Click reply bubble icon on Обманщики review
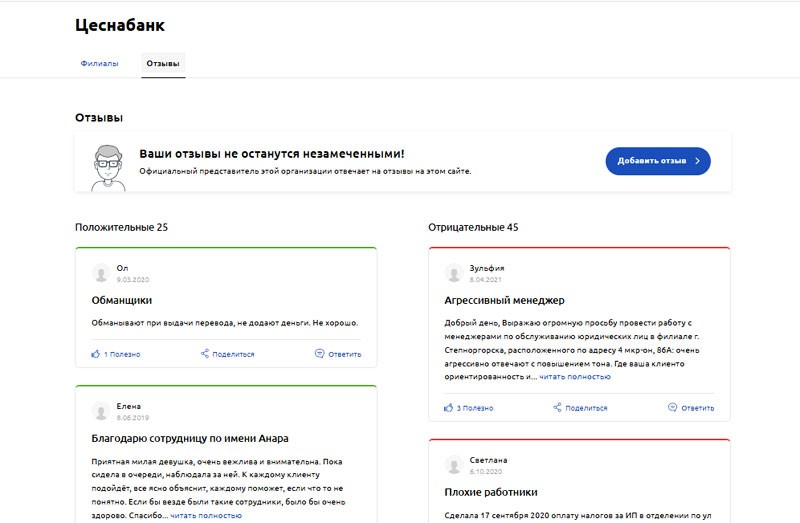 [x=319, y=353]
